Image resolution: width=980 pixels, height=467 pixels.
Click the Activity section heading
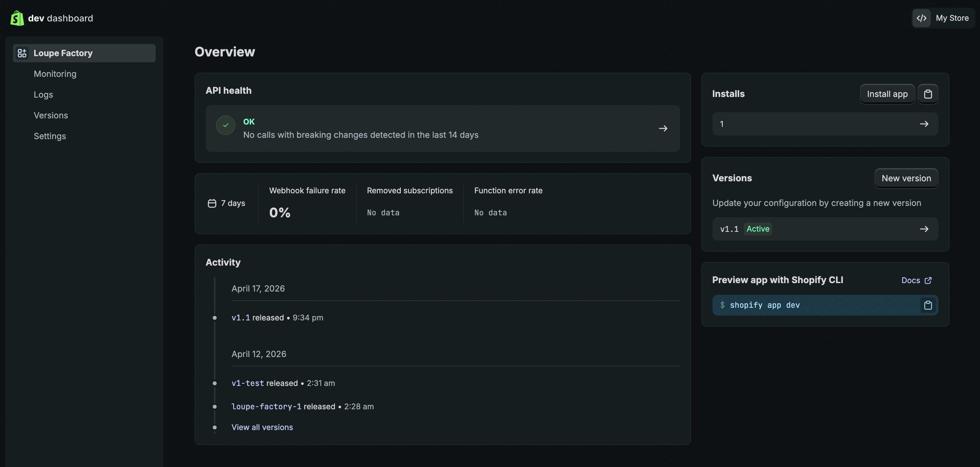[x=223, y=263]
